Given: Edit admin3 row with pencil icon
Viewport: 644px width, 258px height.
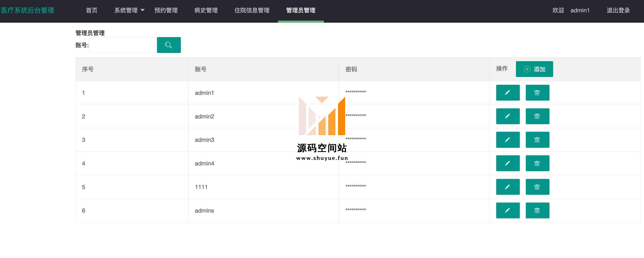Looking at the screenshot, I should coord(508,140).
